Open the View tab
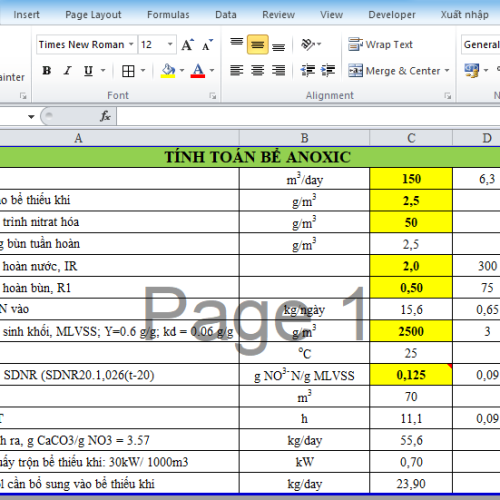The image size is (500, 500). (x=331, y=15)
